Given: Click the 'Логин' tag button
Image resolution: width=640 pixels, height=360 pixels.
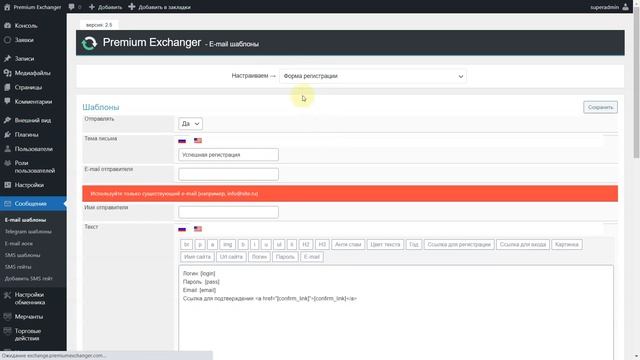Looking at the screenshot, I should pos(259,257).
